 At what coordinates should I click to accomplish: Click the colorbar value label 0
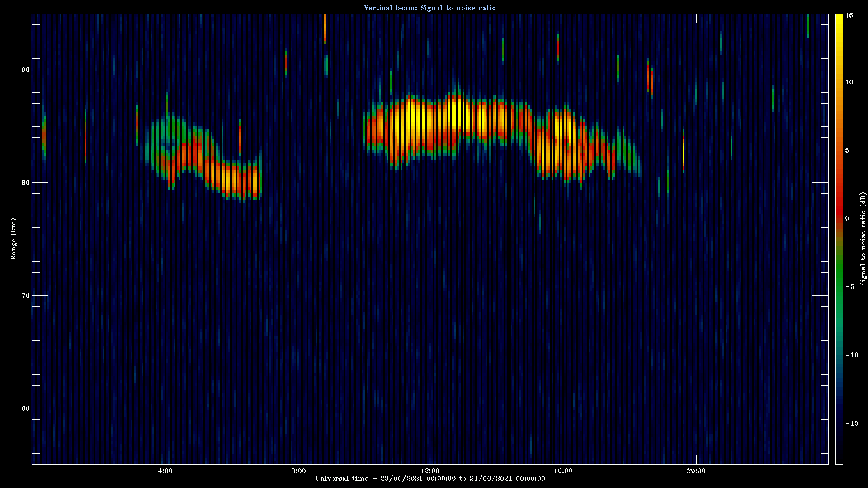point(847,219)
